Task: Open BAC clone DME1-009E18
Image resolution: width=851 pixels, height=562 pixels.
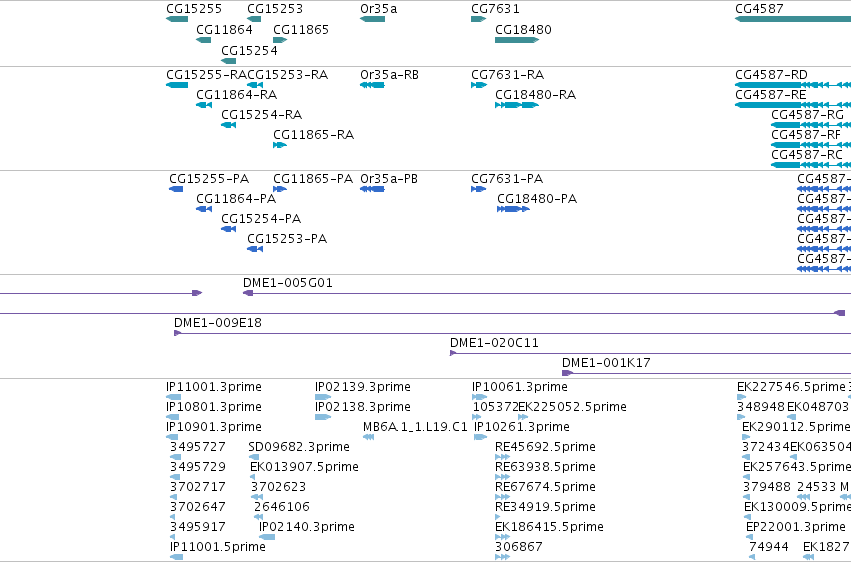Action: click(x=218, y=323)
